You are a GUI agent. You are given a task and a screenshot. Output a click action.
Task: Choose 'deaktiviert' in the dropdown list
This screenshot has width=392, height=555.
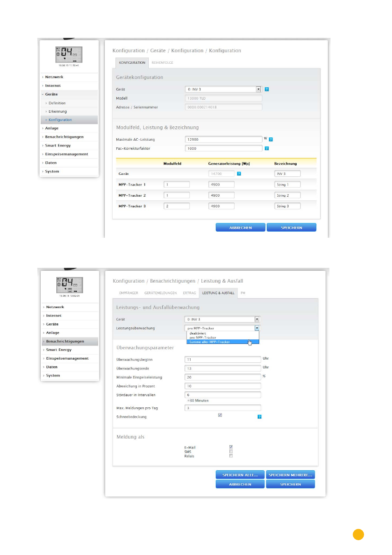click(x=198, y=333)
